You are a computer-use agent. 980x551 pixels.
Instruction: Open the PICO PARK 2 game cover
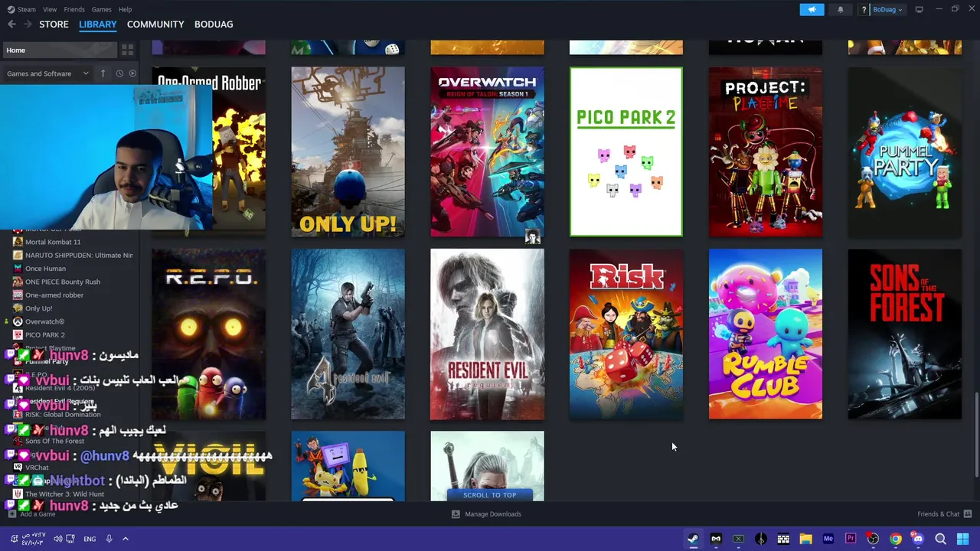tap(626, 152)
